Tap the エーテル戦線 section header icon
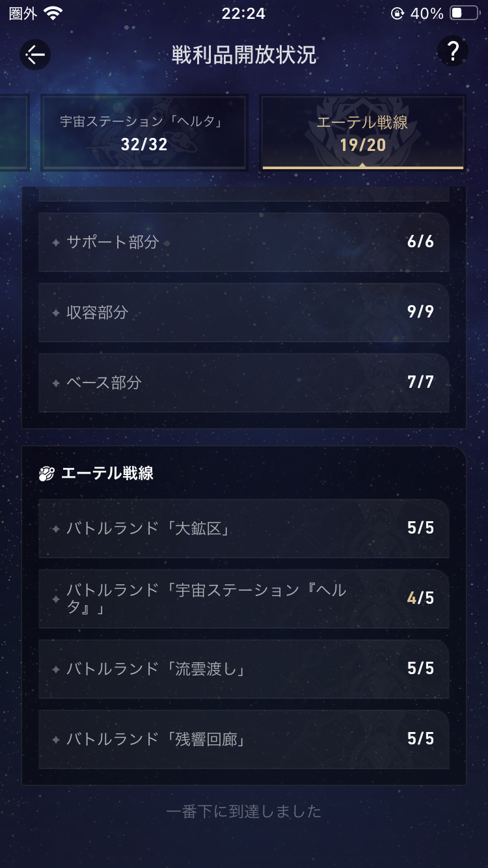Image resolution: width=488 pixels, height=868 pixels. [46, 474]
